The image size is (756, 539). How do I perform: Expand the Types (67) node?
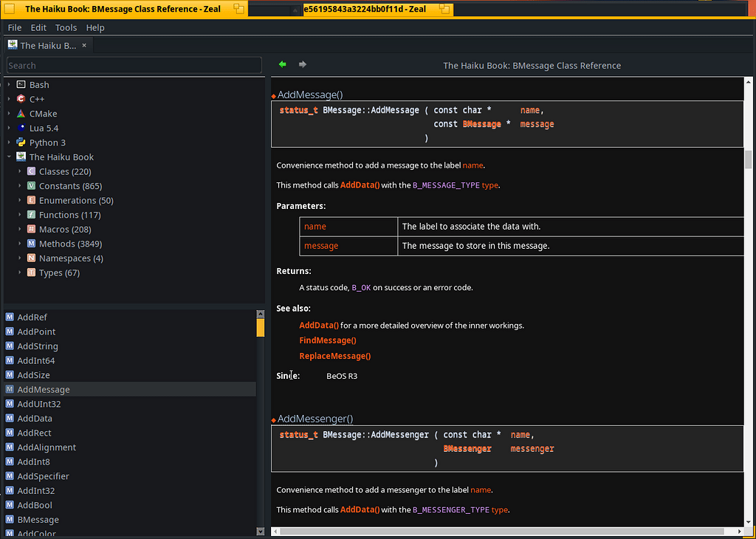point(19,272)
